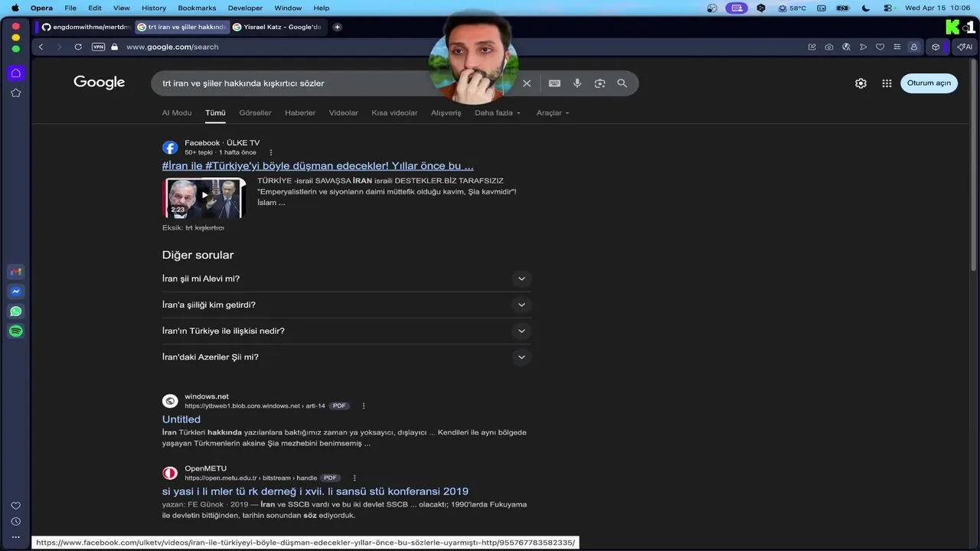Open the Daha fazla dropdown
980x551 pixels.
point(498,112)
